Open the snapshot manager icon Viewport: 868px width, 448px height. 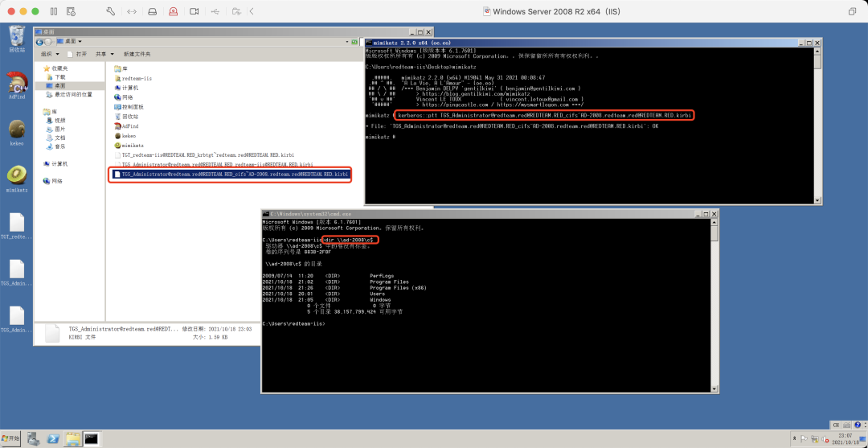tap(71, 11)
